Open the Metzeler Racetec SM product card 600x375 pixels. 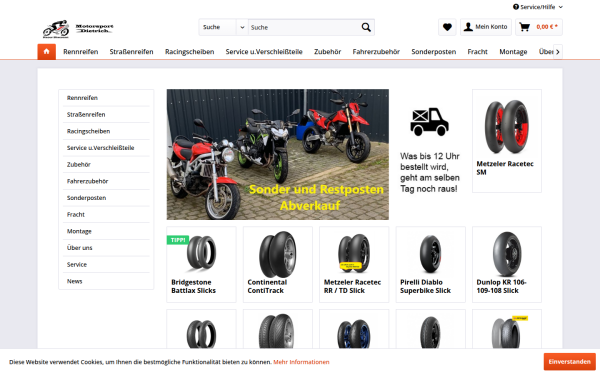tap(507, 141)
